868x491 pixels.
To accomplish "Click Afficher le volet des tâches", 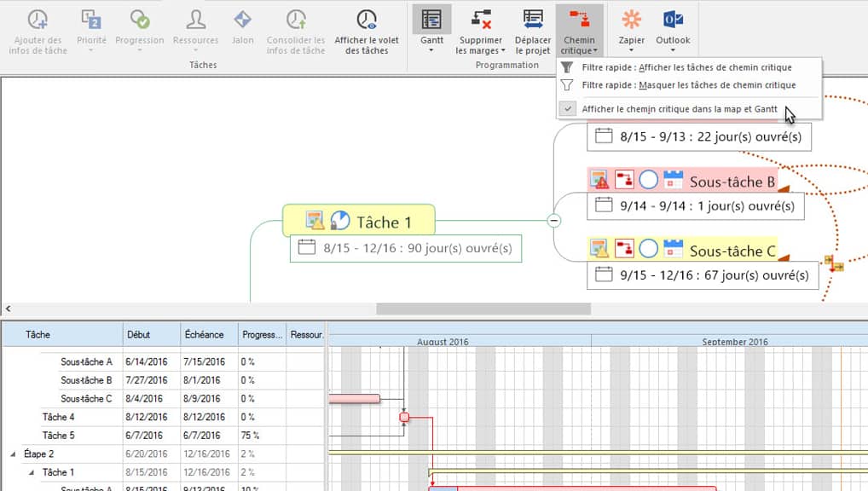I will (x=367, y=20).
